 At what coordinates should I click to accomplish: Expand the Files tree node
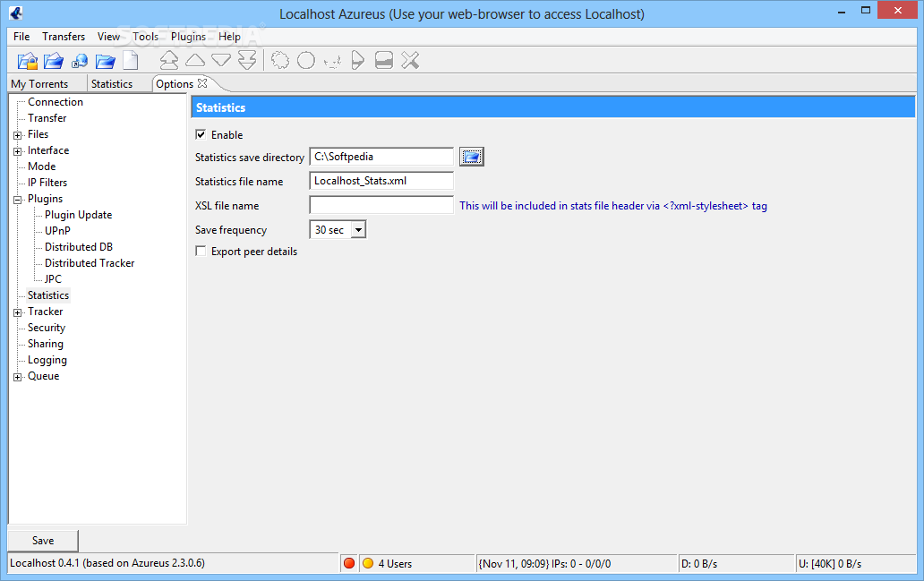(x=18, y=135)
